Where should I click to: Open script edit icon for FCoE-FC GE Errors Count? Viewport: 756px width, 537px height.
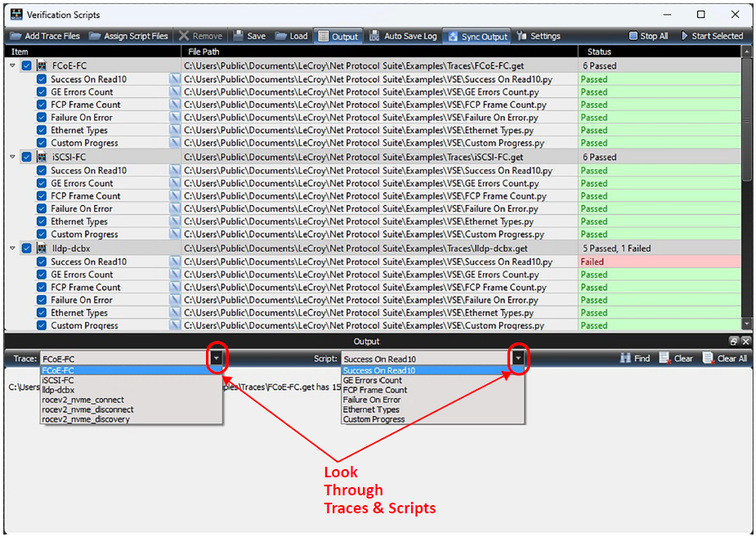(x=175, y=92)
